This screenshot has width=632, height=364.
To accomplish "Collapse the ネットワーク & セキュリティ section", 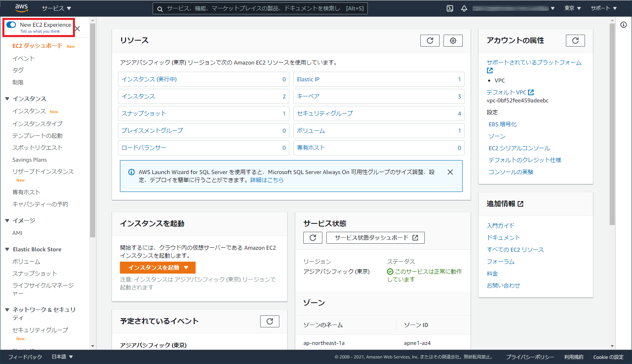I will tap(7, 310).
